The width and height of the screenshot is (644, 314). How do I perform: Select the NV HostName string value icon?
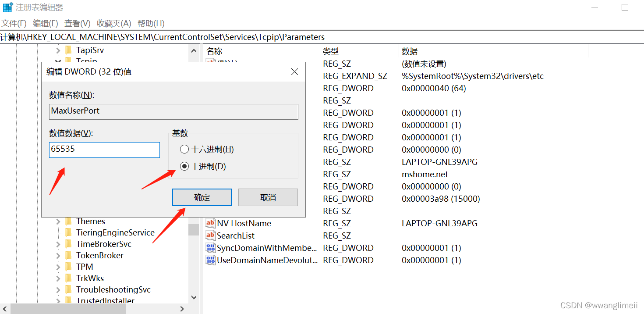[211, 223]
